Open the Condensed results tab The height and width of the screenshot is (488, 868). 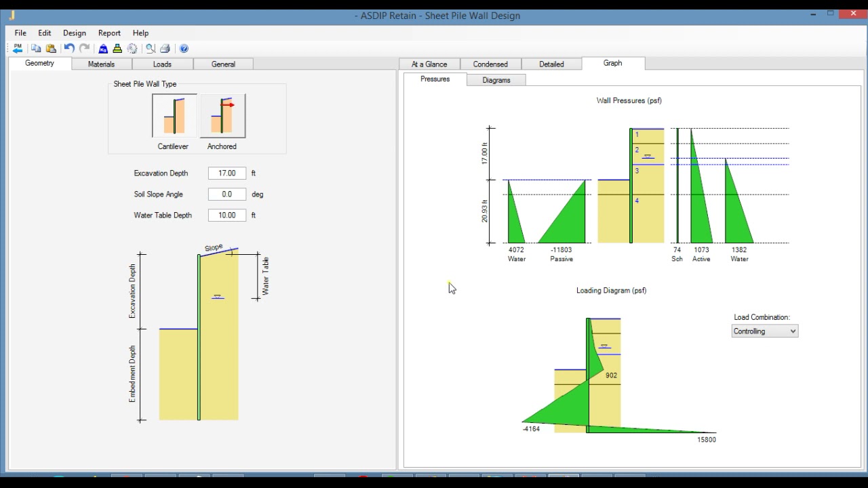[490, 64]
